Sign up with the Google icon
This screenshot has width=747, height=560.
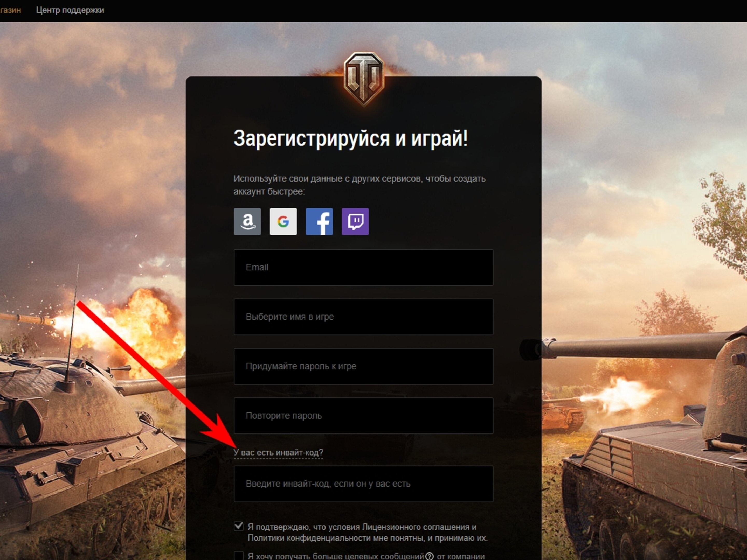(283, 221)
